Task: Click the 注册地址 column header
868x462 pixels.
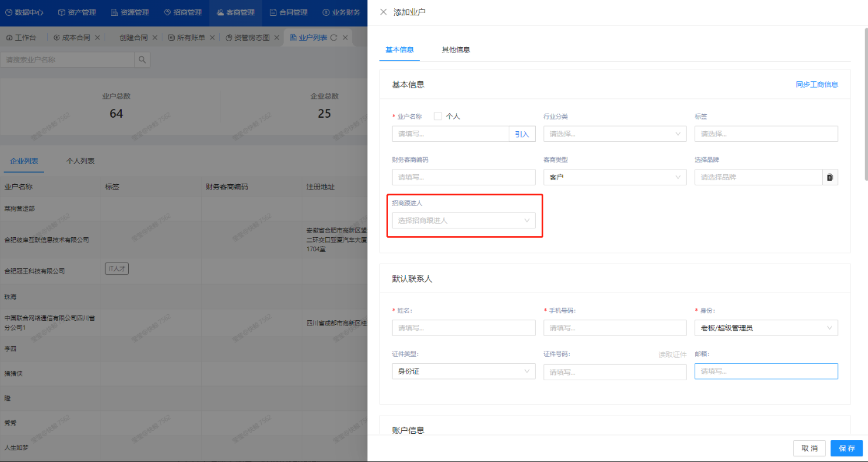Action: pyautogui.click(x=321, y=187)
